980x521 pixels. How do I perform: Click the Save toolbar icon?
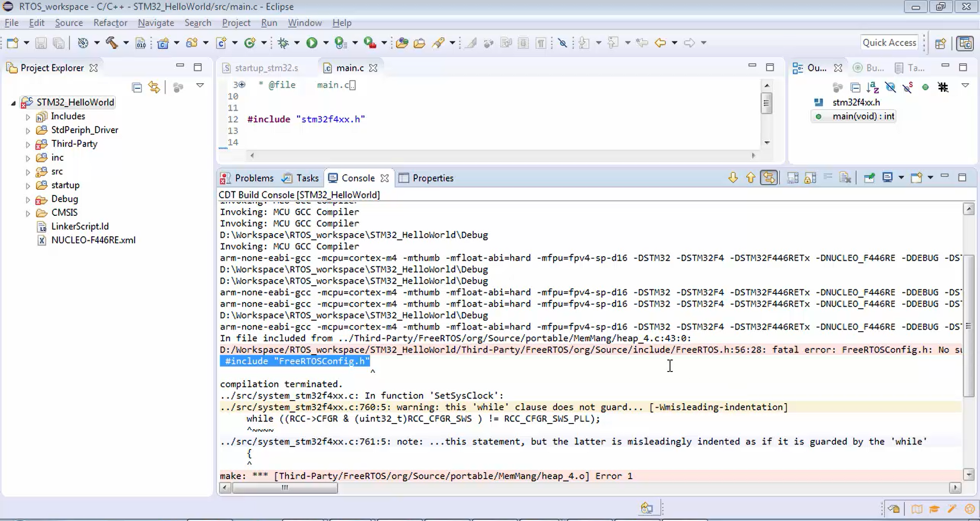coord(41,43)
